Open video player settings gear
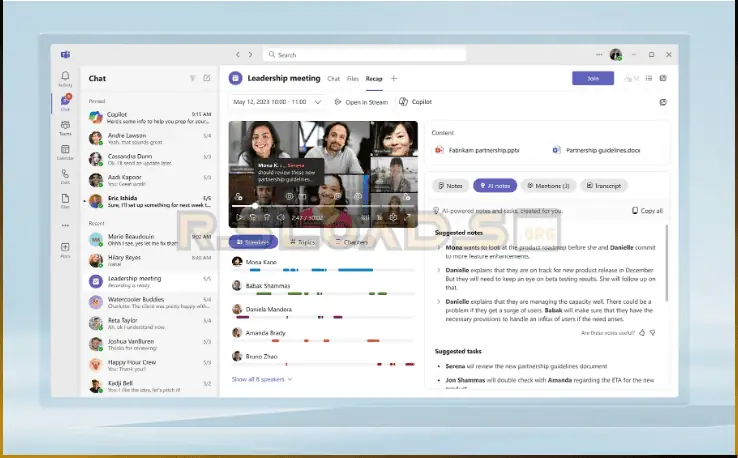 [393, 217]
